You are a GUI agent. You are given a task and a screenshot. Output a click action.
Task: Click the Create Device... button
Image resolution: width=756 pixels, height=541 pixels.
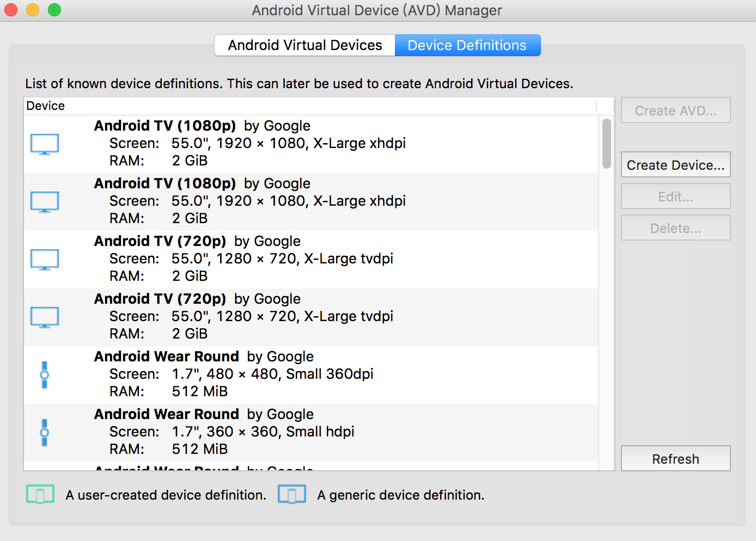click(675, 165)
